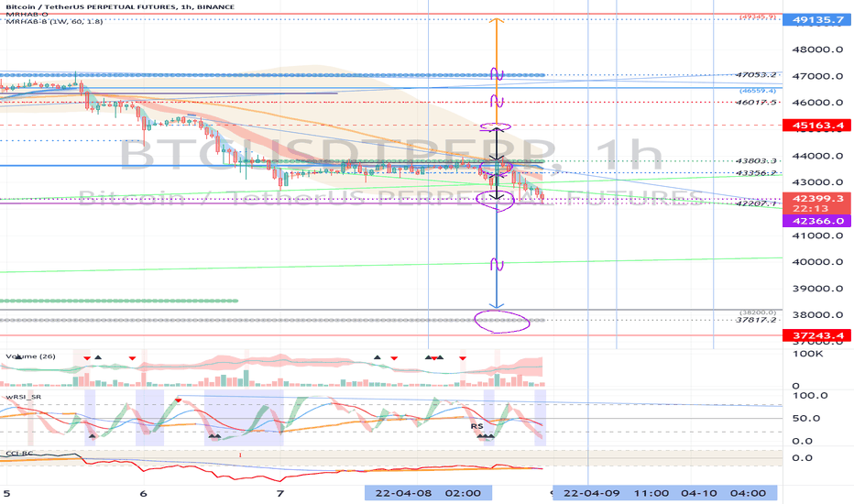Click day 7 on the time axis
854x504 pixels.
pos(280,494)
